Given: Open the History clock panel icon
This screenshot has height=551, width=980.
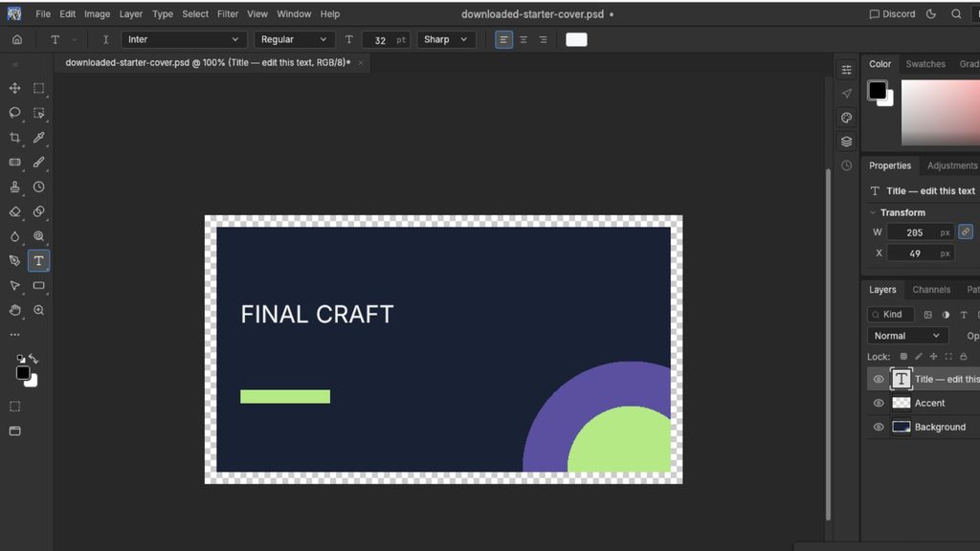Looking at the screenshot, I should click(846, 165).
